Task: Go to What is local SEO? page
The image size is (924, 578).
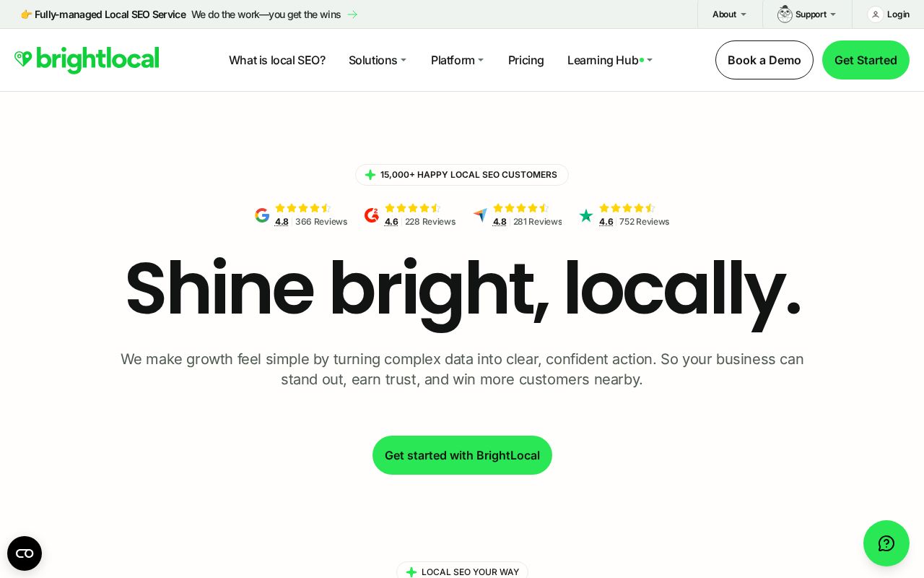Action: (277, 60)
